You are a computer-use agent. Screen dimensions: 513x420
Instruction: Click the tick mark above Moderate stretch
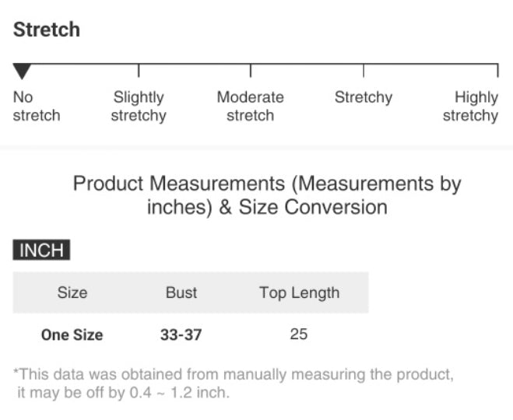click(251, 71)
